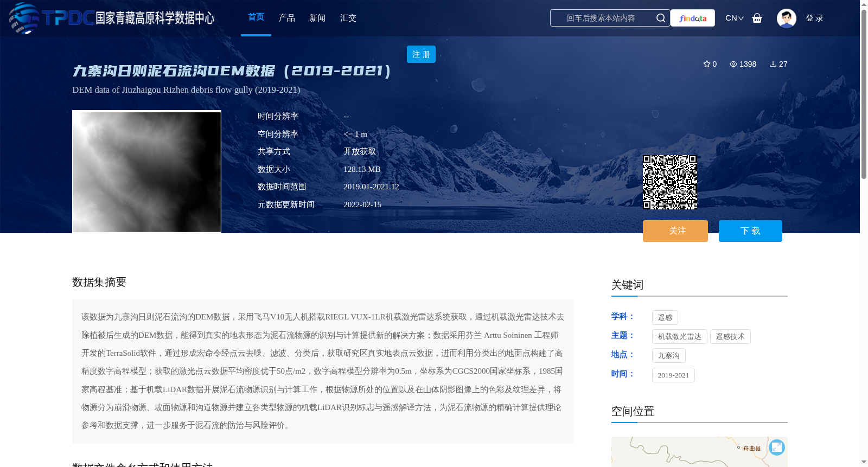Click the 关键词 section heading
This screenshot has height=467, width=868.
click(x=627, y=285)
